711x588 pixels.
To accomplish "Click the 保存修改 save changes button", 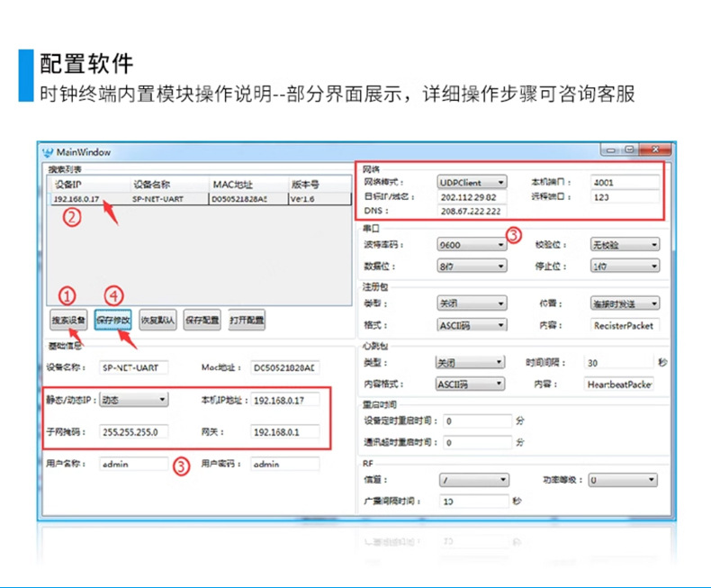I will click(x=112, y=321).
